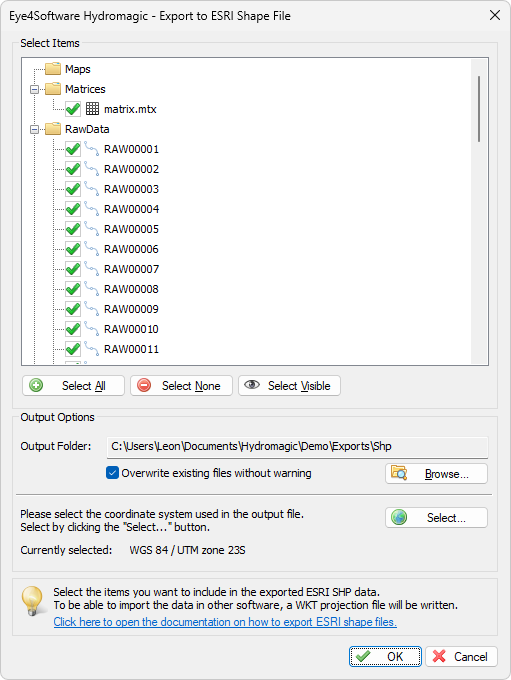The image size is (511, 680).
Task: Uncheck the RAW00006 checkbox
Action: point(73,249)
